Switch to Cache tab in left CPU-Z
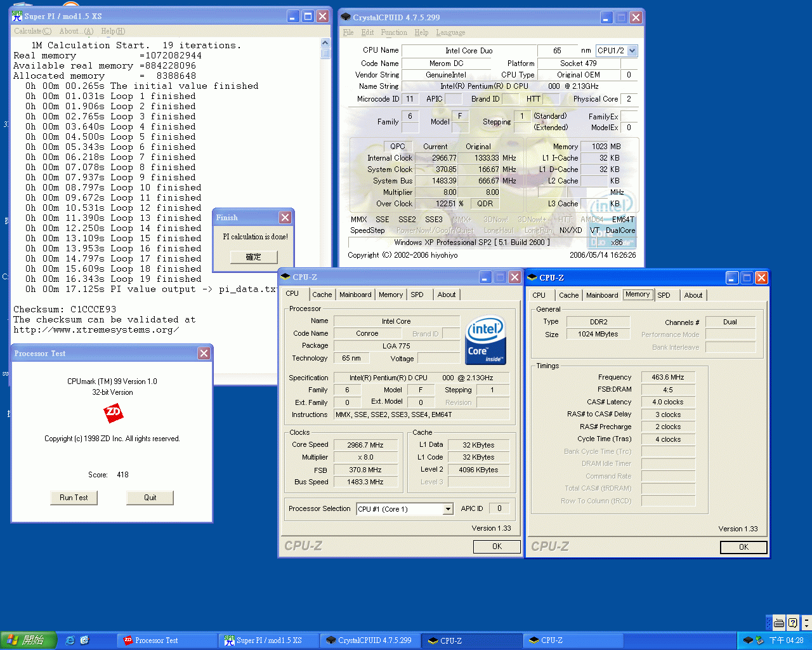This screenshot has height=650, width=812. coord(322,295)
